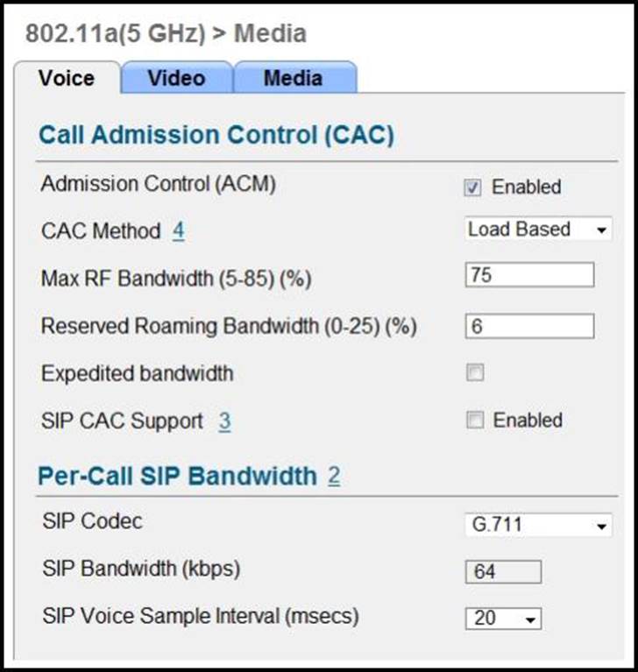Viewport: 638px width, 672px height.
Task: Enable the Expedited bandwidth checkbox
Action: pos(475,372)
